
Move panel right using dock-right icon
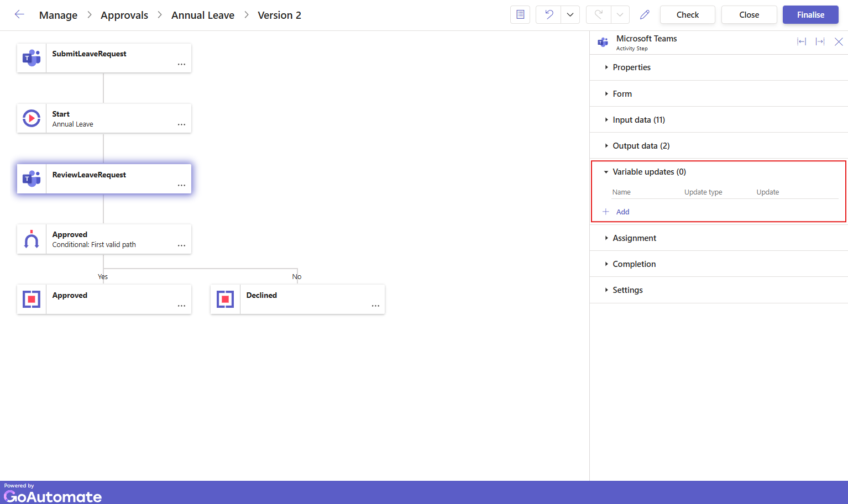pyautogui.click(x=820, y=42)
